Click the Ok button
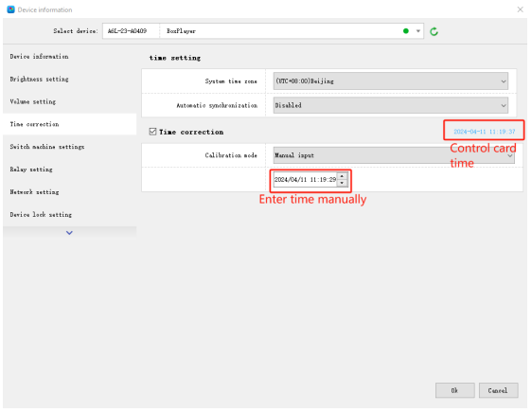The height and width of the screenshot is (412, 532). coord(455,390)
